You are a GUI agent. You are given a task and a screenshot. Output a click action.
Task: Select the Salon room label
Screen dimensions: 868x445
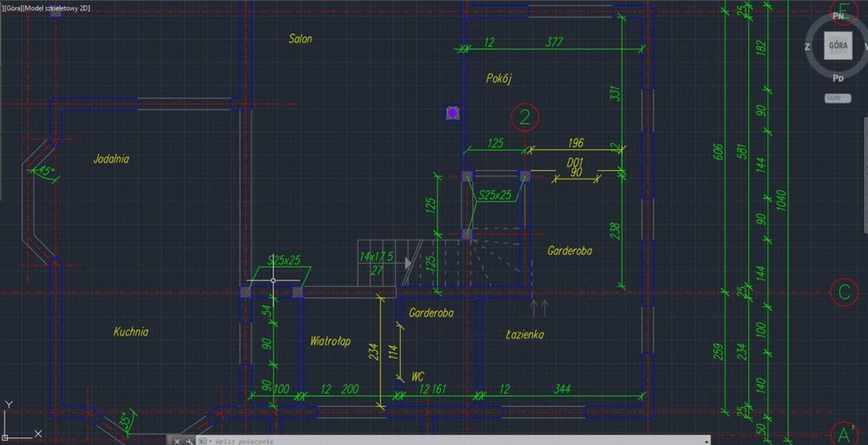click(x=300, y=39)
